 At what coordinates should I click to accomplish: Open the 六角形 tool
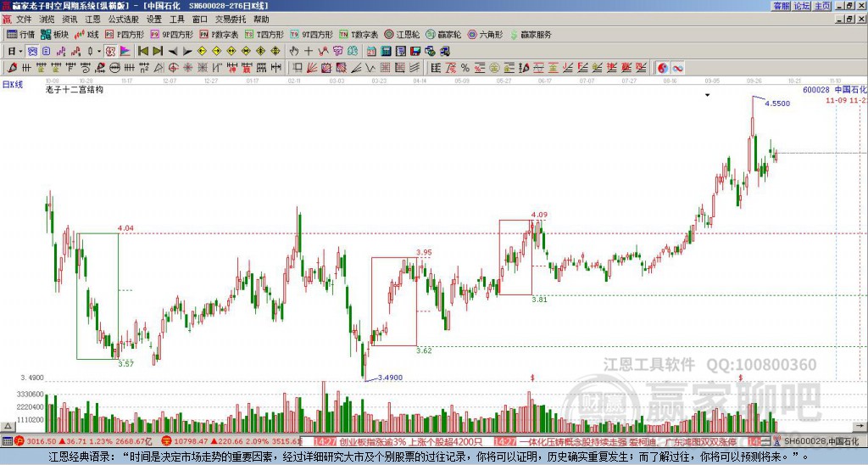(x=485, y=34)
